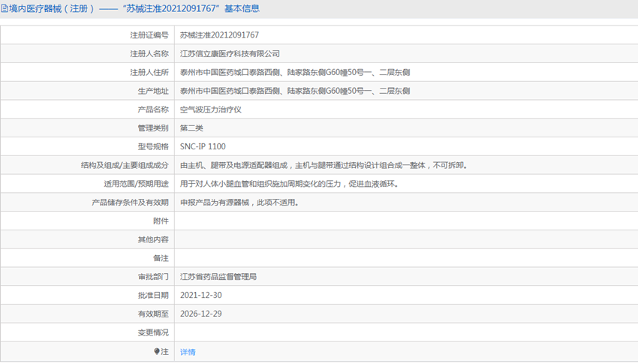Select the 审批部门 label
The width and height of the screenshot is (638, 364).
click(x=153, y=277)
